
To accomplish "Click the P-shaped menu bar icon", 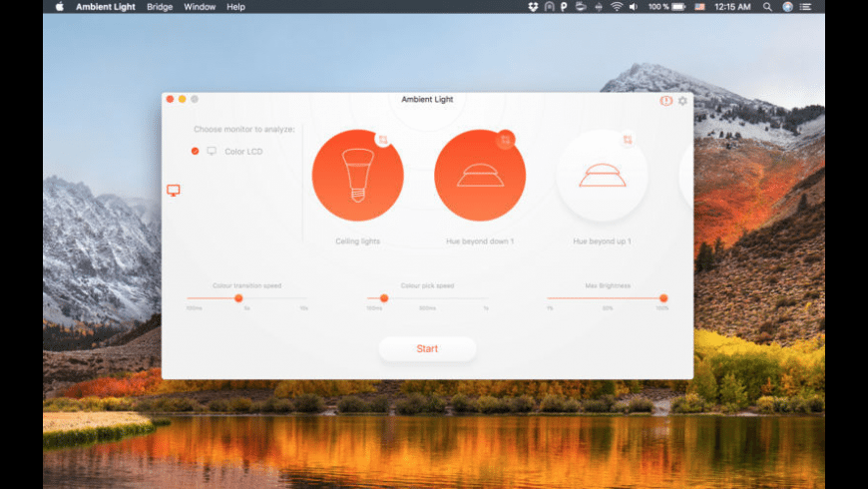I will click(564, 7).
